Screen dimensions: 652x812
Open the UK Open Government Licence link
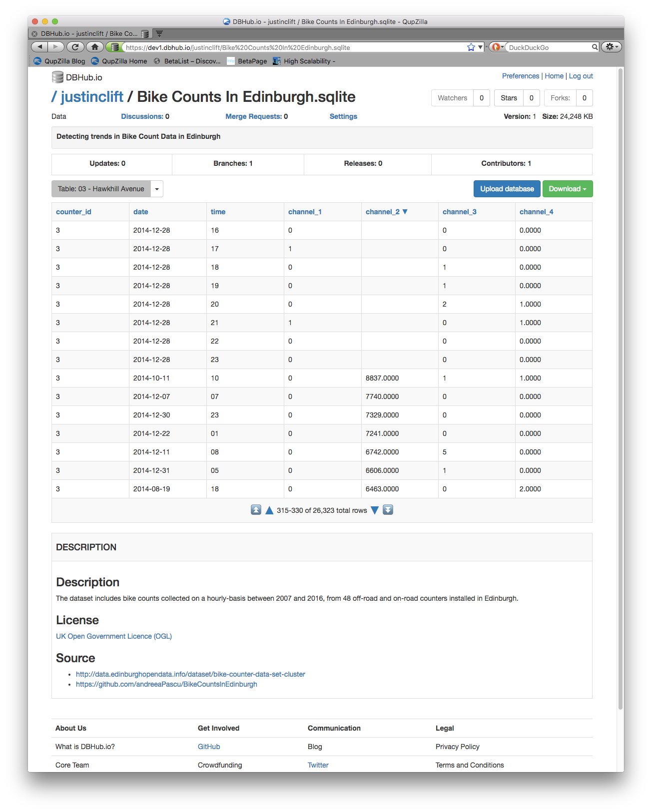(x=114, y=636)
